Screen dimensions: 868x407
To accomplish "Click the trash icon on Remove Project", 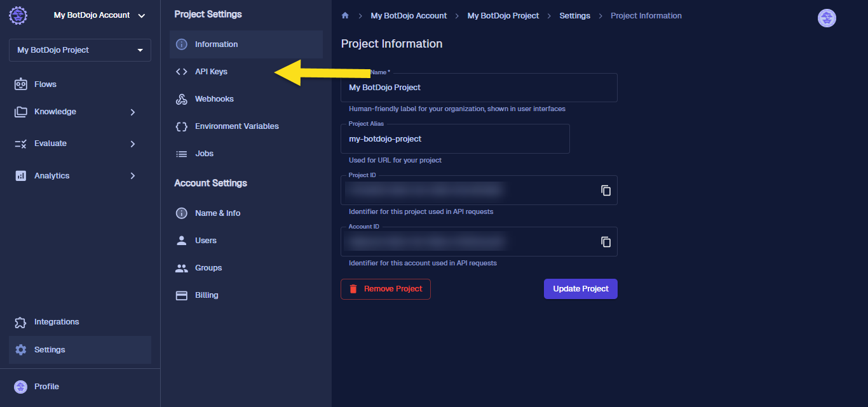I will click(353, 289).
